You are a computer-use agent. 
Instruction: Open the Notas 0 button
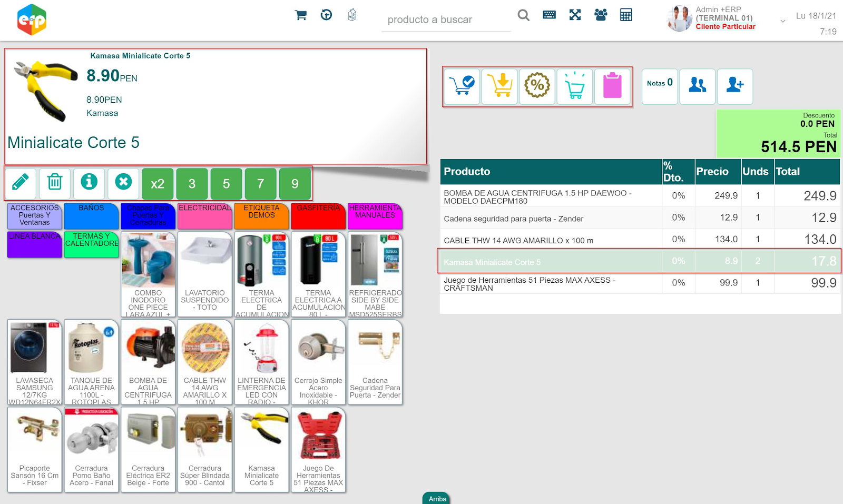point(660,86)
